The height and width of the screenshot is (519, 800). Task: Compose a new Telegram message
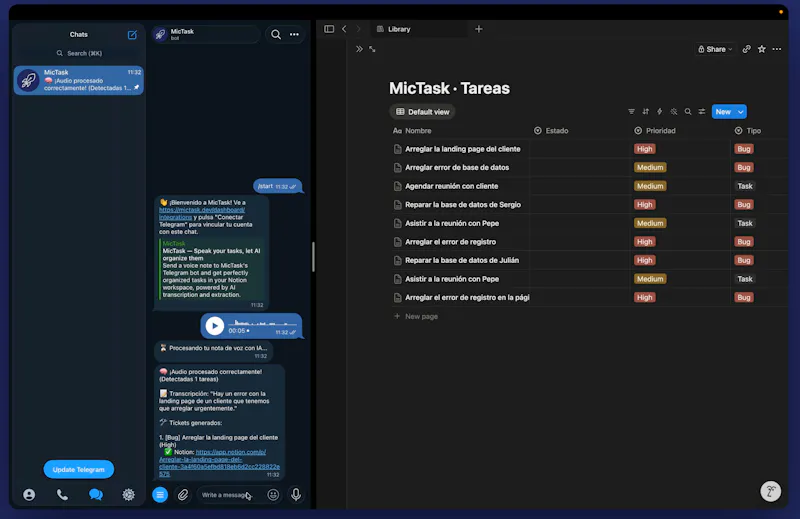(132, 35)
